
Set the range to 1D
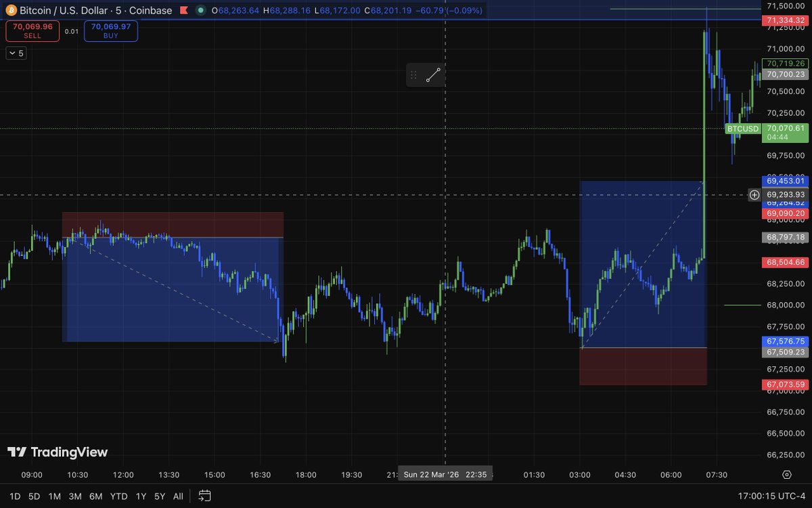(15, 496)
